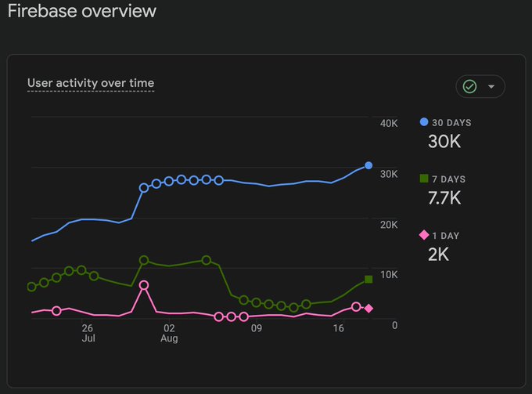This screenshot has width=532, height=394.
Task: Click the green checkmark status icon
Action: [469, 87]
